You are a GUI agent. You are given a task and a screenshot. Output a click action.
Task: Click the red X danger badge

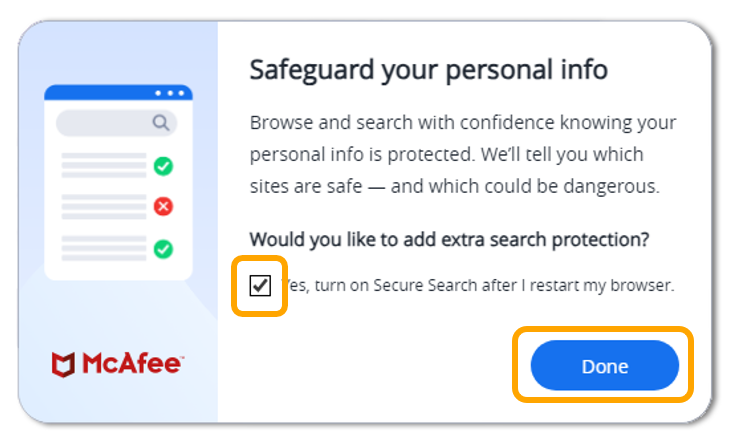coord(162,206)
